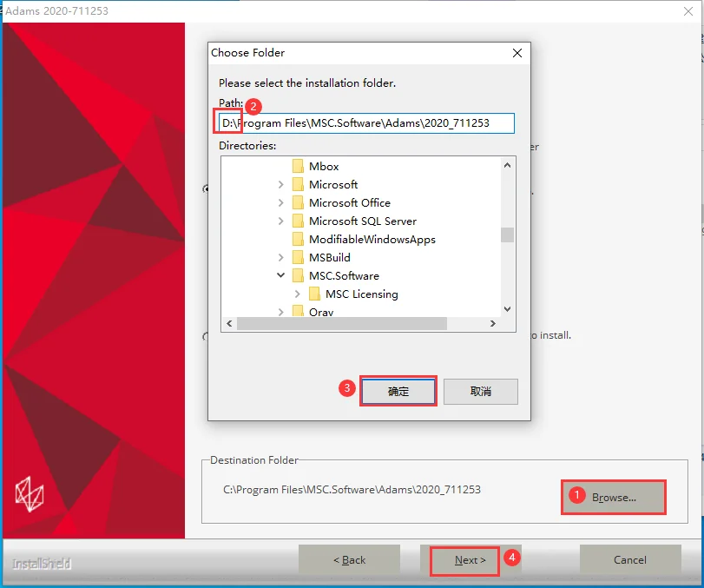Expand the Microsoft SQL Server node
This screenshot has height=588, width=704.
(281, 221)
